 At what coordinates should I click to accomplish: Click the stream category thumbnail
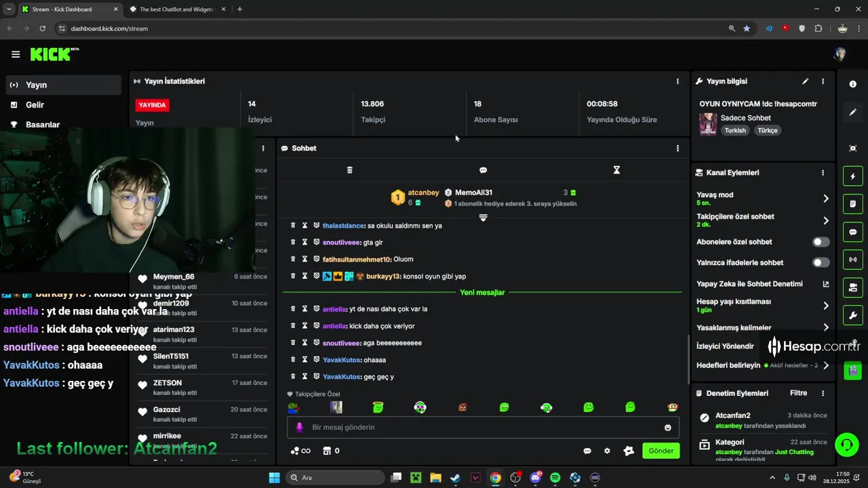708,124
